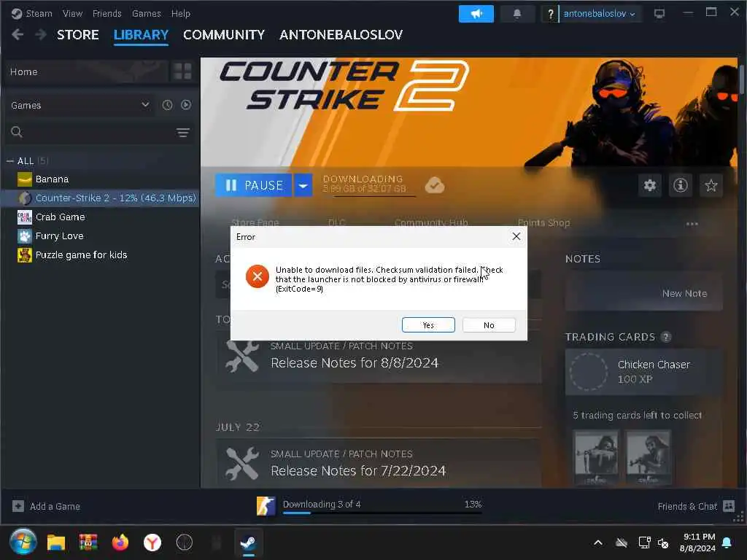The height and width of the screenshot is (560, 747).
Task: Click the question mark help icon
Action: pos(550,14)
